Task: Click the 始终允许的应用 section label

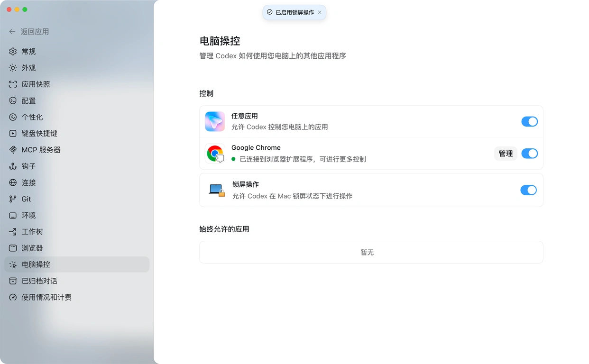Action: tap(224, 229)
